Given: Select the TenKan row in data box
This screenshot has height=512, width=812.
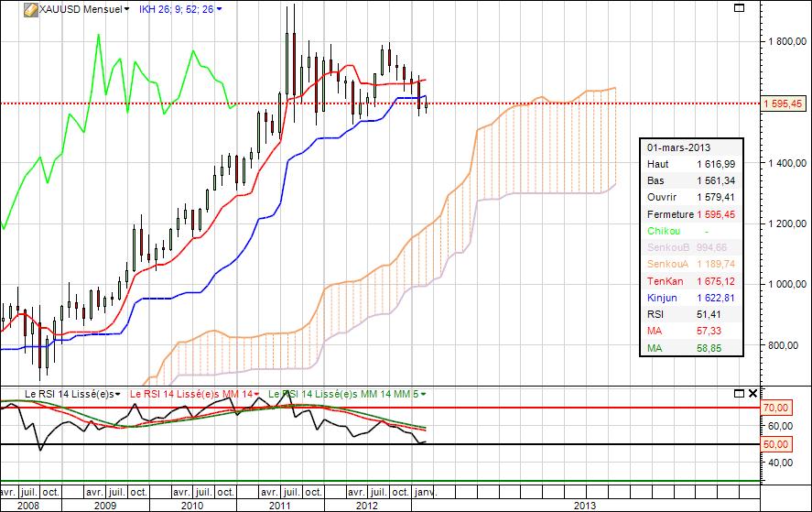Looking at the screenshot, I should point(692,280).
